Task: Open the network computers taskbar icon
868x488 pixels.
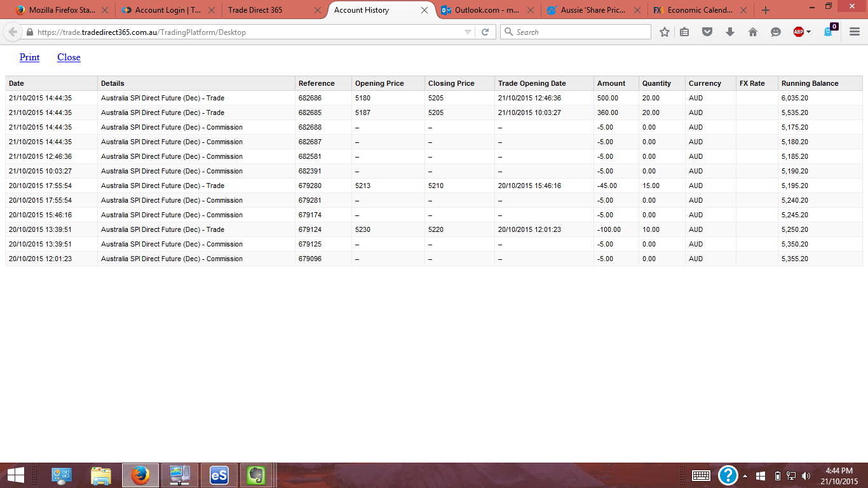Action: (x=180, y=475)
